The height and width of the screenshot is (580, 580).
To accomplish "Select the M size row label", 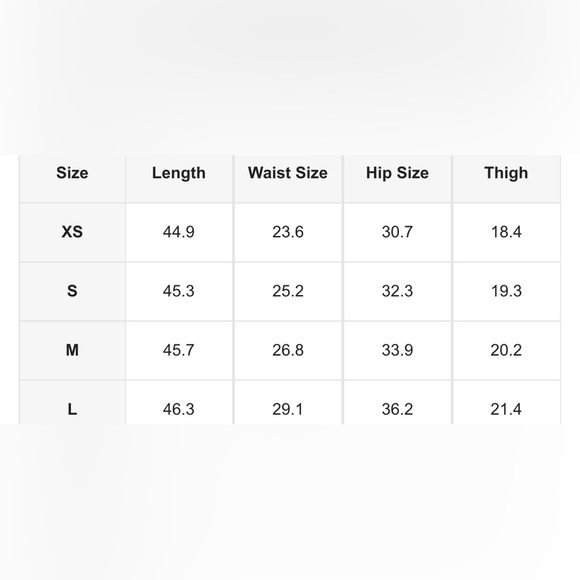I will click(72, 350).
